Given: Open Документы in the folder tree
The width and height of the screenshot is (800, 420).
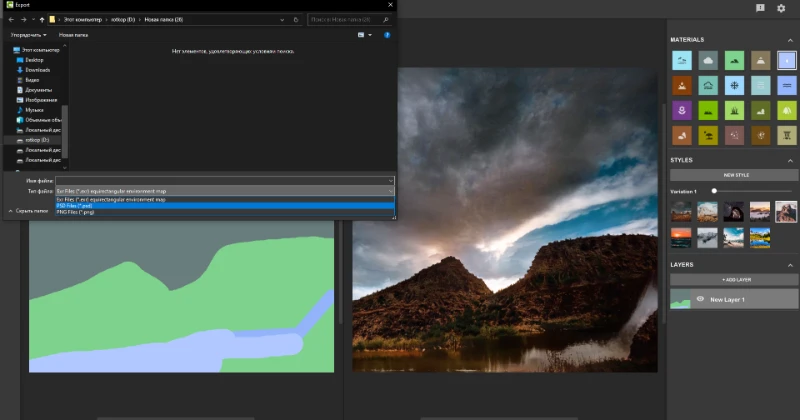Looking at the screenshot, I should click(x=38, y=90).
